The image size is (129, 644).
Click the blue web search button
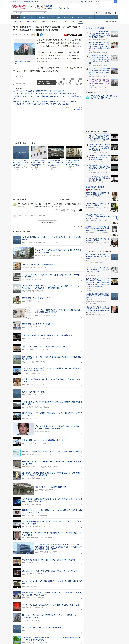[115, 2]
